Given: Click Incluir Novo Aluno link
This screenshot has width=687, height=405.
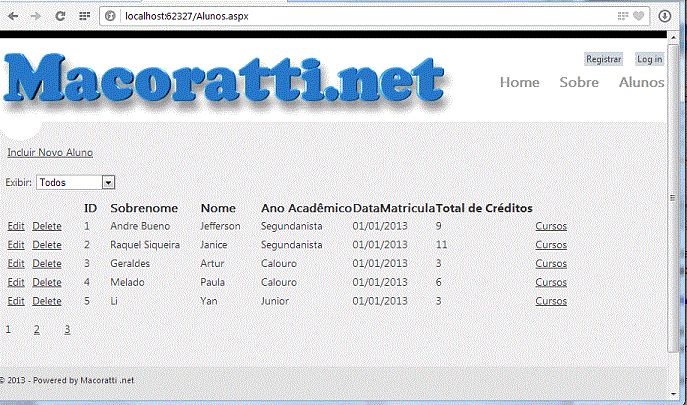Looking at the screenshot, I should [x=50, y=153].
